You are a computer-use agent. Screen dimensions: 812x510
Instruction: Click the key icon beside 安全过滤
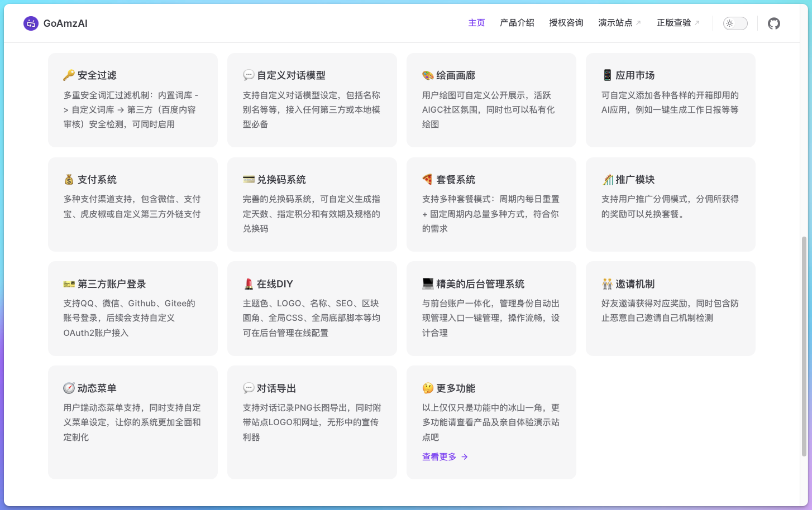click(69, 75)
